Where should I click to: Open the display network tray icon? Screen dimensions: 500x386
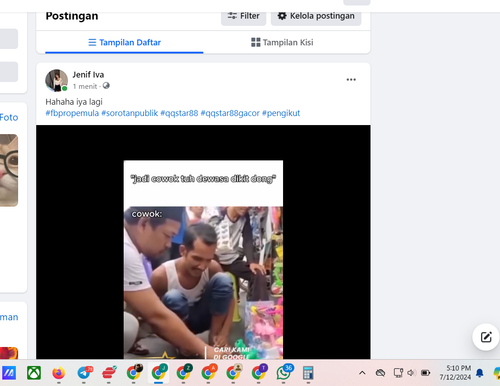(x=398, y=373)
